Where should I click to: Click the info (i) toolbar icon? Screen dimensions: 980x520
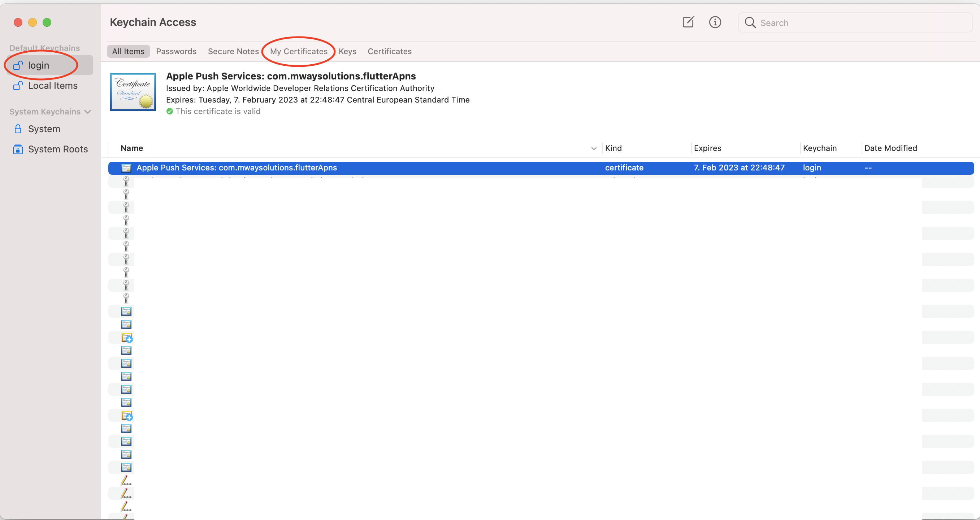[x=715, y=22]
